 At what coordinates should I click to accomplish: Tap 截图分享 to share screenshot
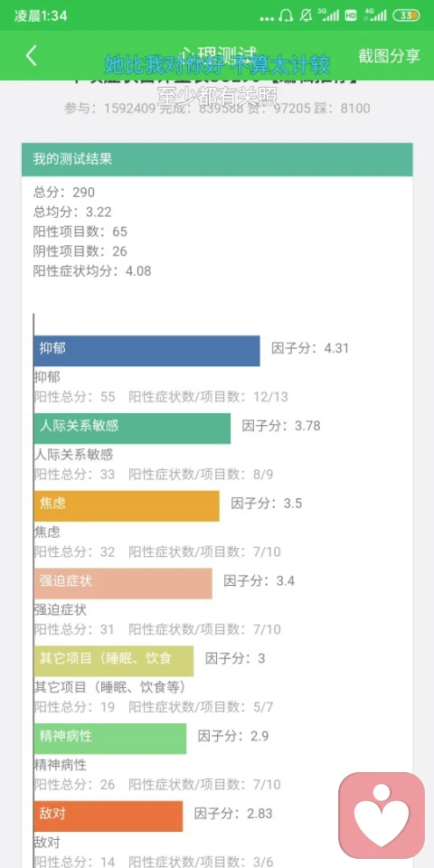click(x=389, y=55)
